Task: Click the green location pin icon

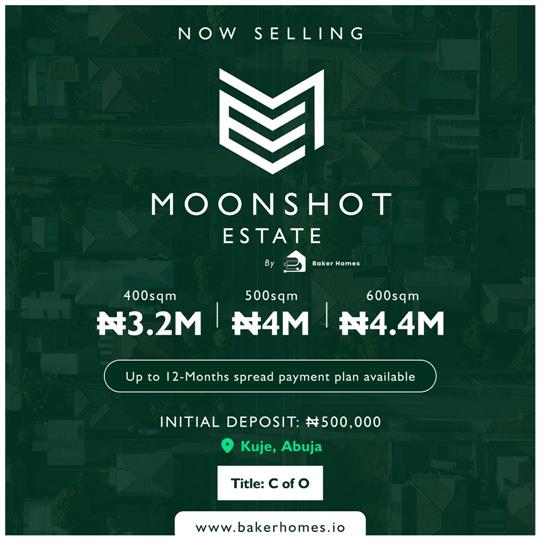Action: click(x=227, y=446)
